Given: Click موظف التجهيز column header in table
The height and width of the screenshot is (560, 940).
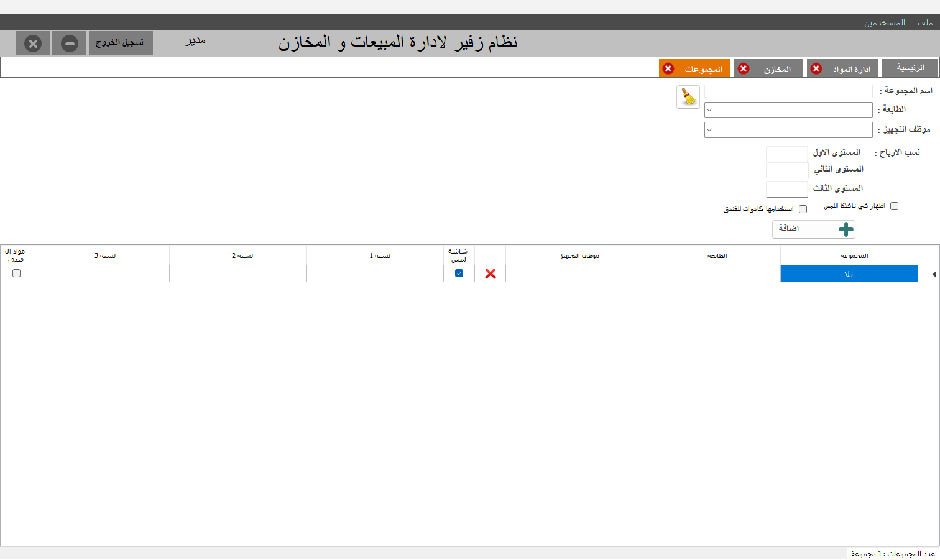Looking at the screenshot, I should pos(574,255).
